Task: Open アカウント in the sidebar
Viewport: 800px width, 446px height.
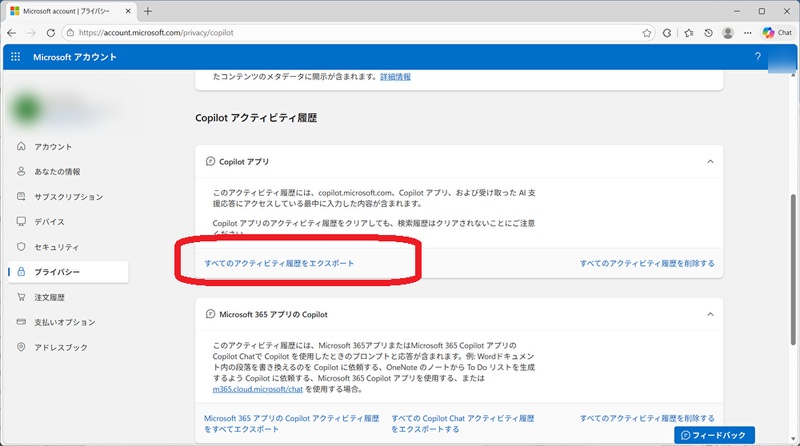Action: coord(68,146)
